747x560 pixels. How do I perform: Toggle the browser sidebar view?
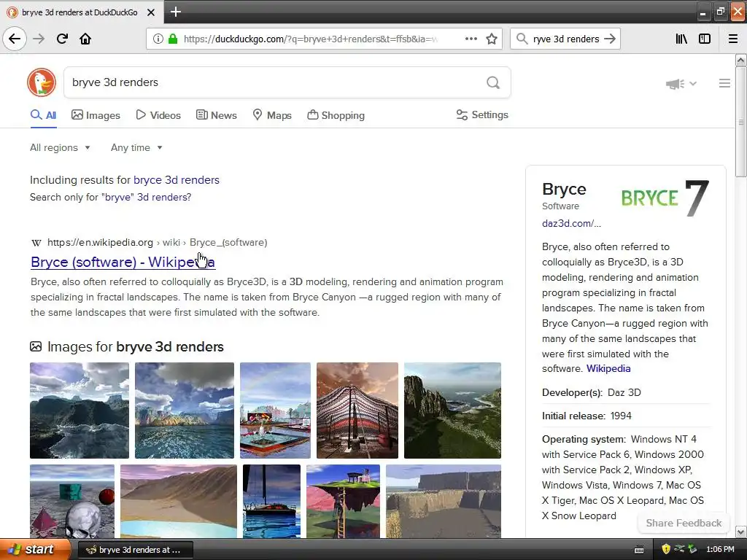pos(704,39)
